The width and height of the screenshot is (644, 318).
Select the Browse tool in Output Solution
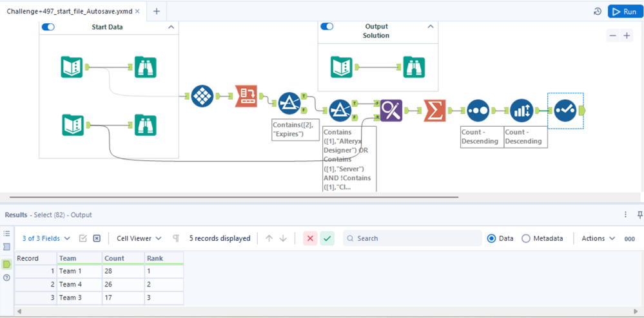[x=414, y=67]
